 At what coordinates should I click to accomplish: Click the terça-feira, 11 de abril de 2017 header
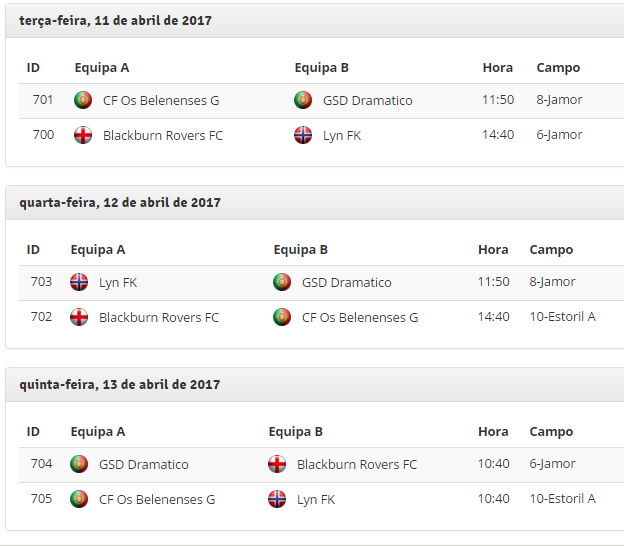pos(115,20)
